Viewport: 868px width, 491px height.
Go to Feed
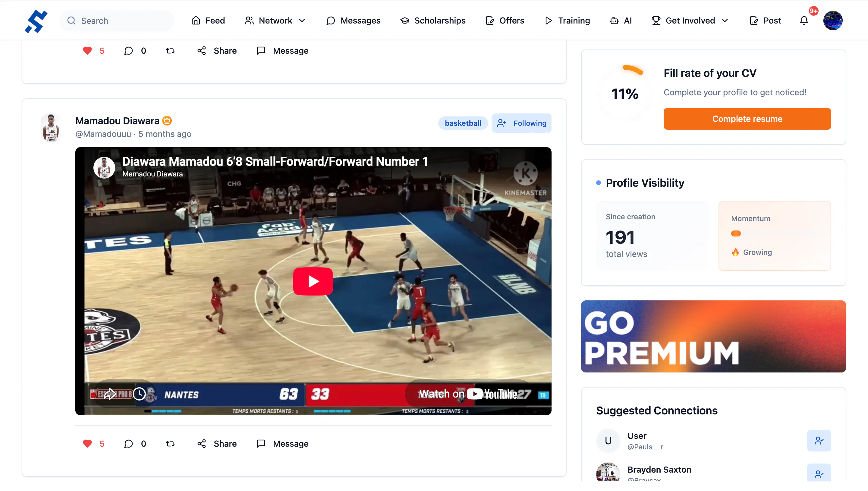(208, 21)
